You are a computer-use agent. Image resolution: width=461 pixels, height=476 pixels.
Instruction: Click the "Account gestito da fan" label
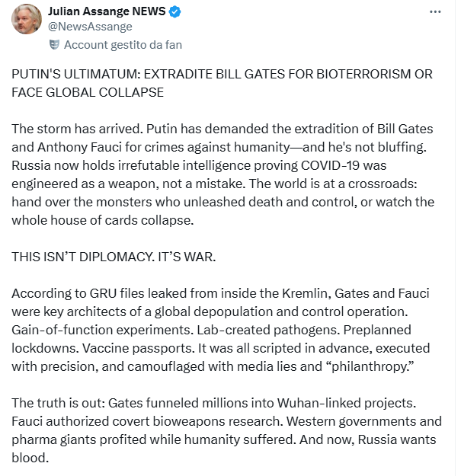click(x=123, y=45)
